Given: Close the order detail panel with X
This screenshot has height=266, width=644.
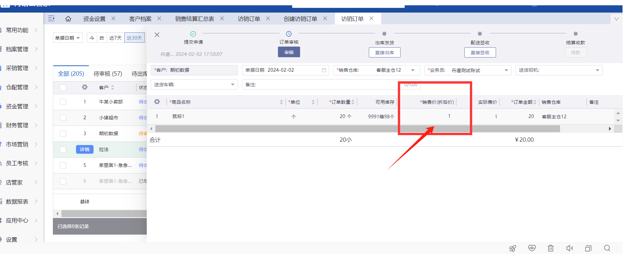Looking at the screenshot, I should (x=157, y=35).
